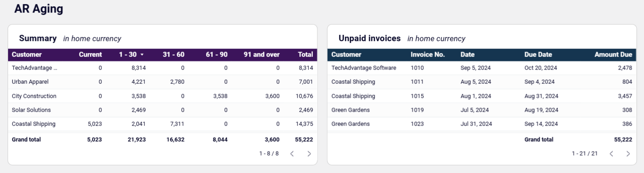Click amount due 2,478
The width and height of the screenshot is (644, 173).
(625, 68)
